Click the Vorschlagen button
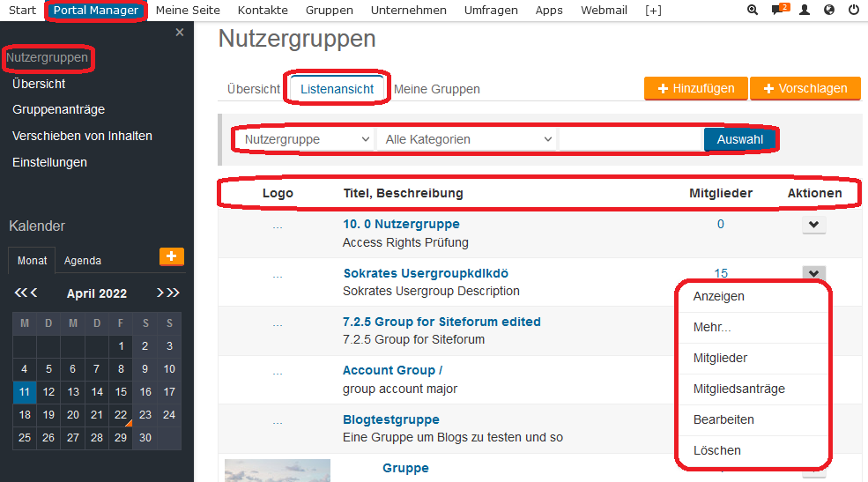Screen dimensions: 868x482 click(805, 88)
